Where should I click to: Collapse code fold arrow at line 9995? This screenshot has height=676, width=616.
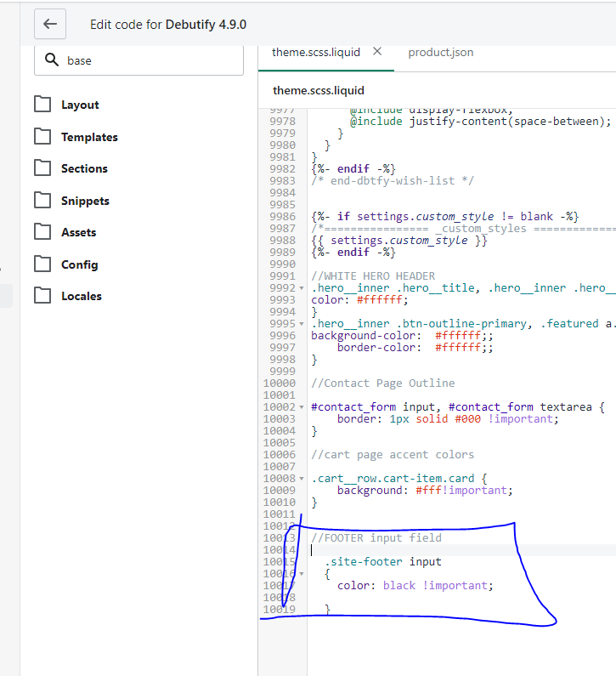point(302,324)
